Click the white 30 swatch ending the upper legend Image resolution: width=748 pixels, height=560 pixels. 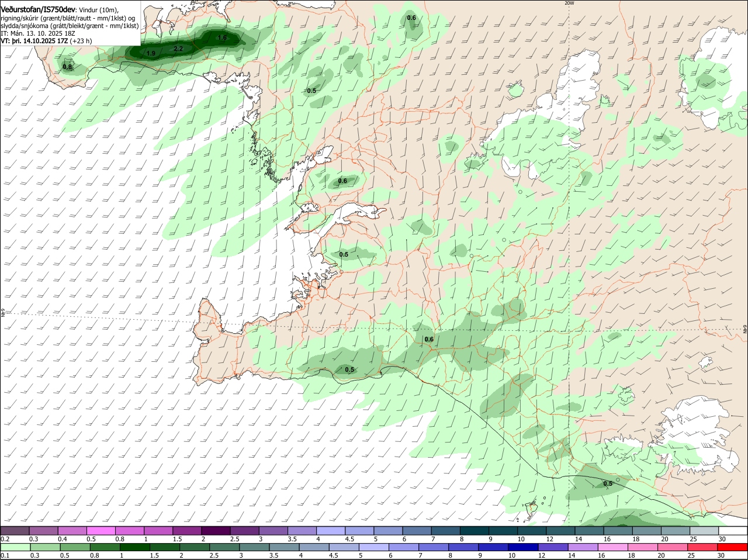point(732,530)
